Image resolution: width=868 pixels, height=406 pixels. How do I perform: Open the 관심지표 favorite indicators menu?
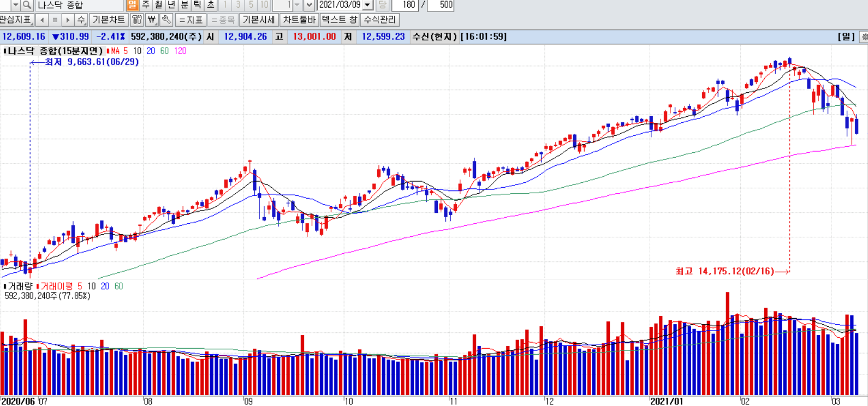coord(16,20)
